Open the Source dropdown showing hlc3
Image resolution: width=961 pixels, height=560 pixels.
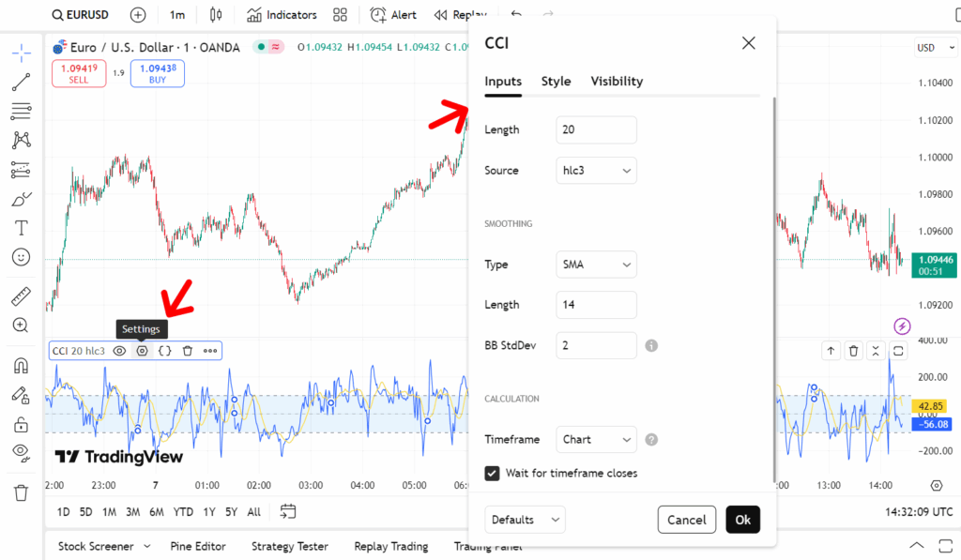(596, 170)
